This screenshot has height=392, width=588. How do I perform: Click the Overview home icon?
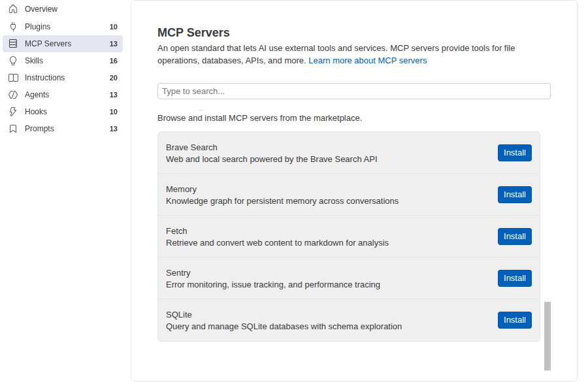[x=13, y=9]
